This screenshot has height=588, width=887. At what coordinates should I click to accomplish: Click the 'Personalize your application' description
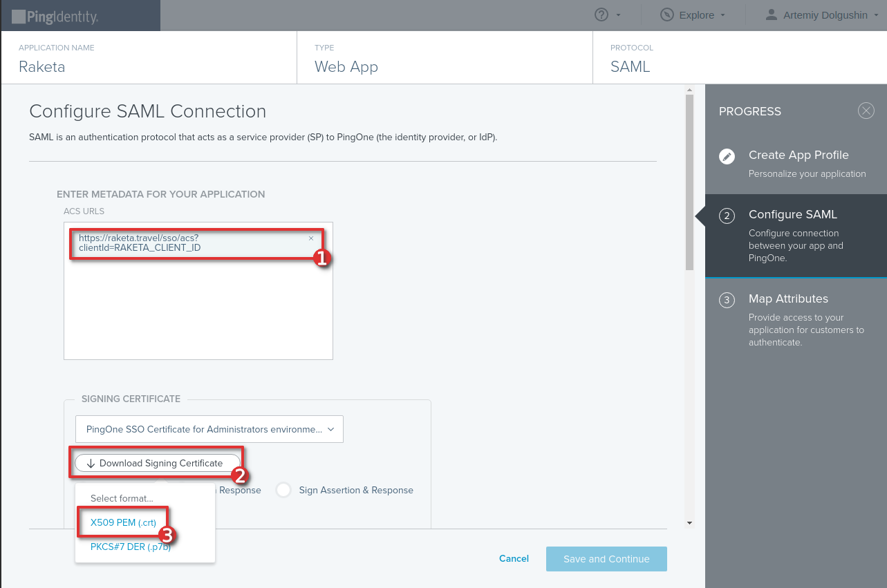807,173
